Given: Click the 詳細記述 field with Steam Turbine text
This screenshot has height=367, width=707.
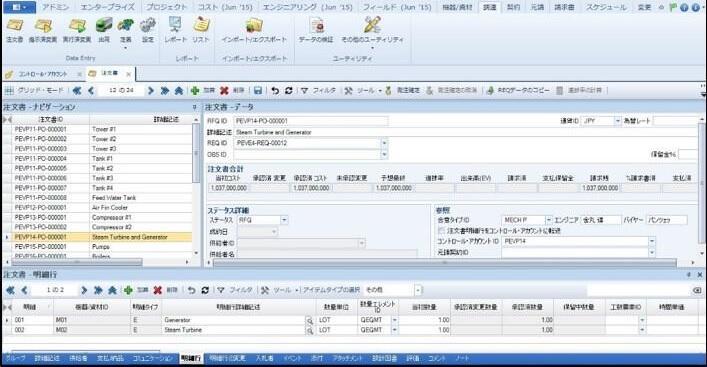Looking at the screenshot, I should tap(466, 133).
